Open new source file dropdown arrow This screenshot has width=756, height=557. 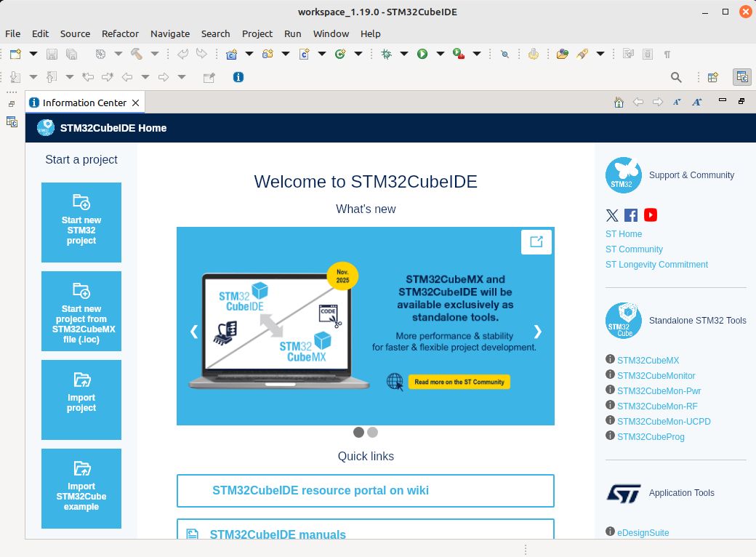click(322, 54)
